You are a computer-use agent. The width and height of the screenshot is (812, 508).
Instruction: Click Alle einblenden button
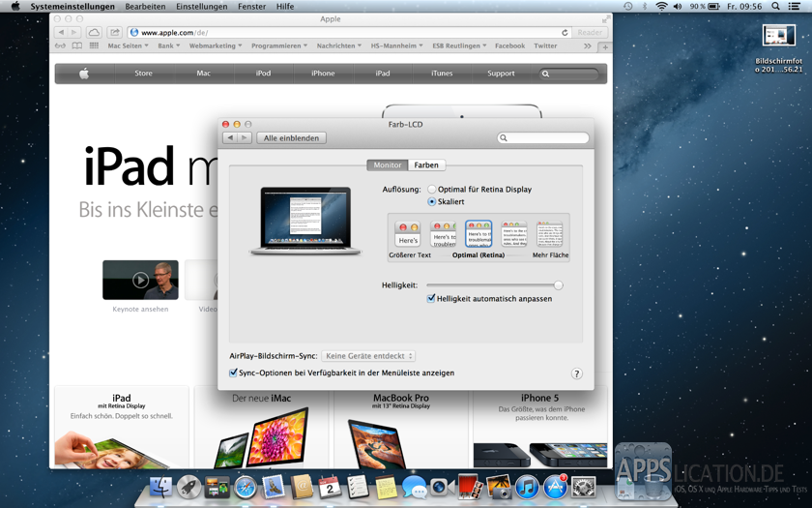coord(291,137)
